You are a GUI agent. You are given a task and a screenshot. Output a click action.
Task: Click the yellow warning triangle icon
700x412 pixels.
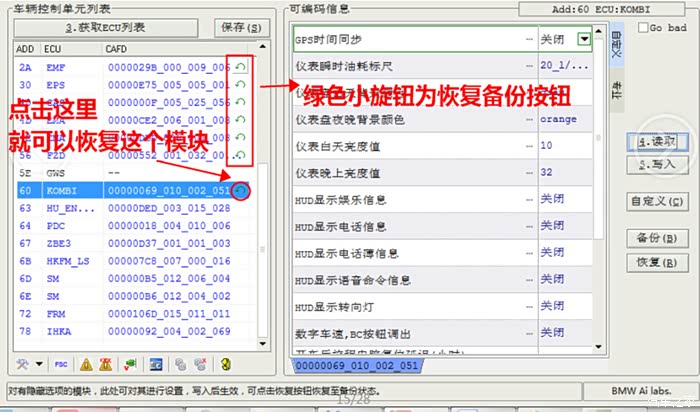point(86,363)
